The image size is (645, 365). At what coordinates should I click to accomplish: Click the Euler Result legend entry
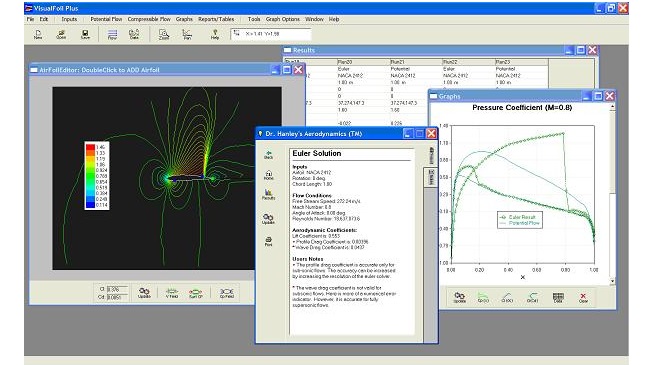click(x=519, y=217)
